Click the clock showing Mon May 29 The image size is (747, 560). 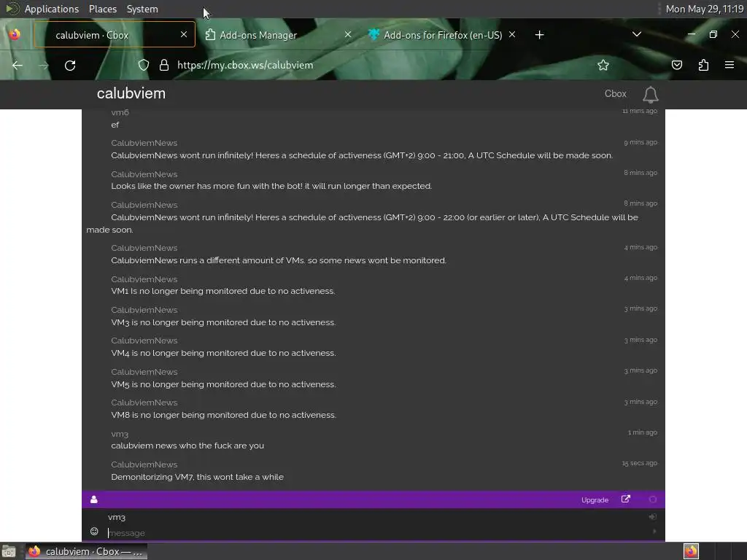(x=704, y=9)
